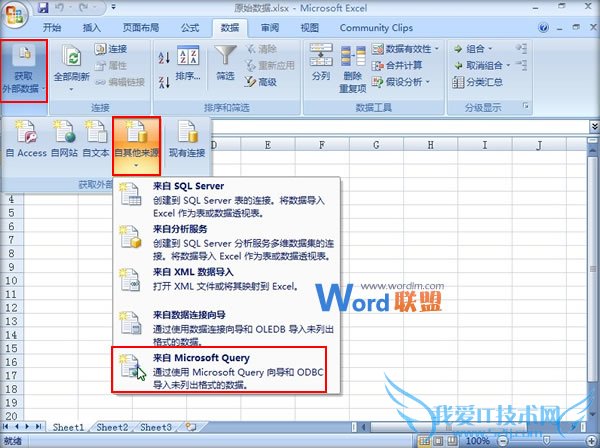The width and height of the screenshot is (600, 448).
Task: Click Consolidate (合并计算) button
Action: click(x=397, y=65)
